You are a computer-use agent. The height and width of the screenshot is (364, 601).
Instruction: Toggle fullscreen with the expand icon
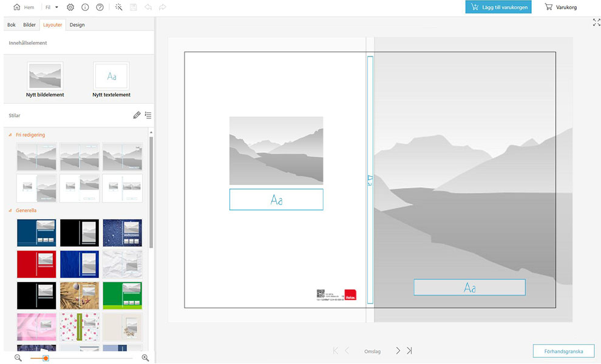[596, 22]
